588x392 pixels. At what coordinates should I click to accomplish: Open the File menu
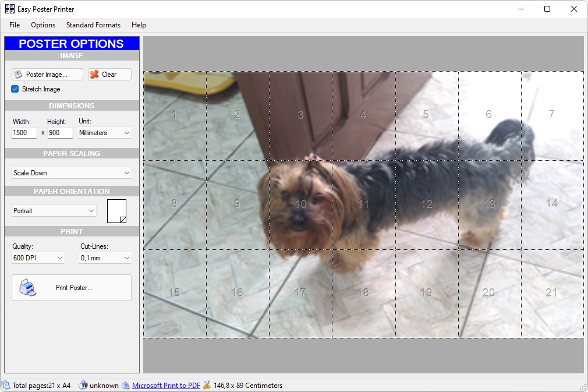pos(15,25)
